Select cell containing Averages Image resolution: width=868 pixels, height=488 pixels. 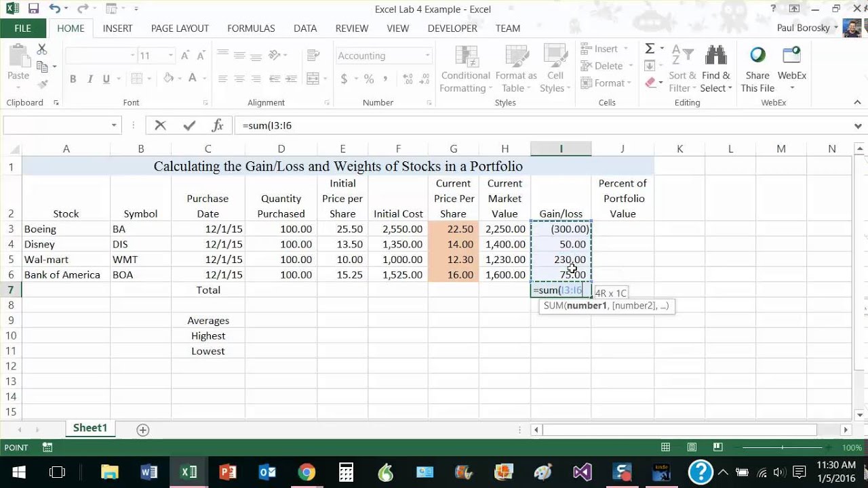pos(208,321)
